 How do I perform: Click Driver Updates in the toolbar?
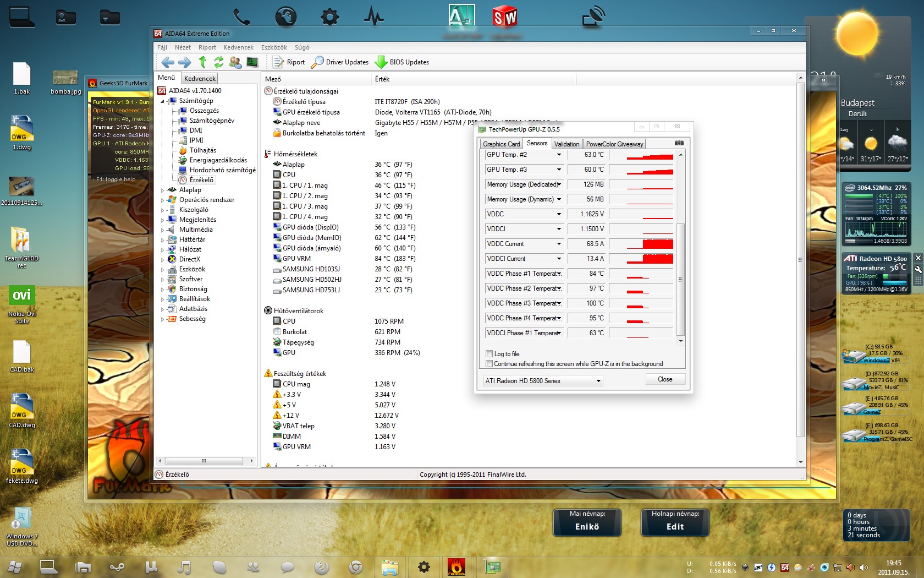[340, 62]
